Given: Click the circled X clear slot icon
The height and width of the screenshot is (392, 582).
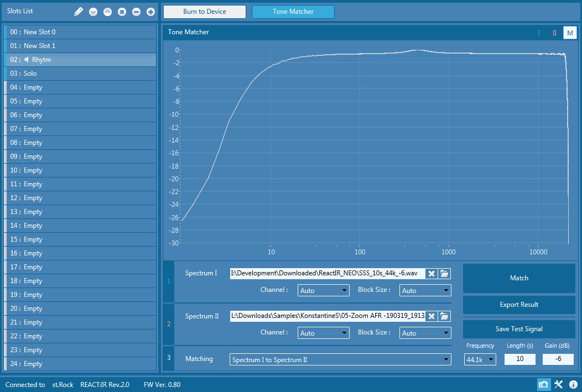Looking at the screenshot, I should [x=122, y=12].
